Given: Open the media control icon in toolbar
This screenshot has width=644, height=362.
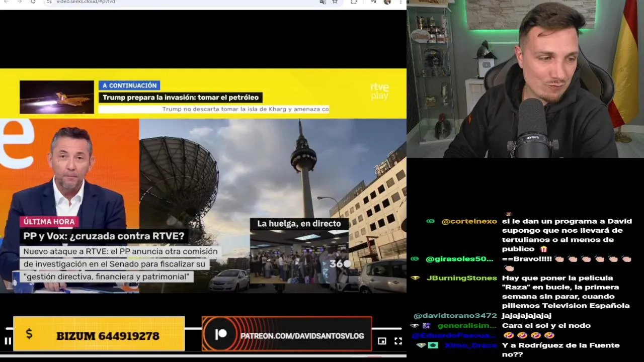Looking at the screenshot, I should [x=373, y=2].
